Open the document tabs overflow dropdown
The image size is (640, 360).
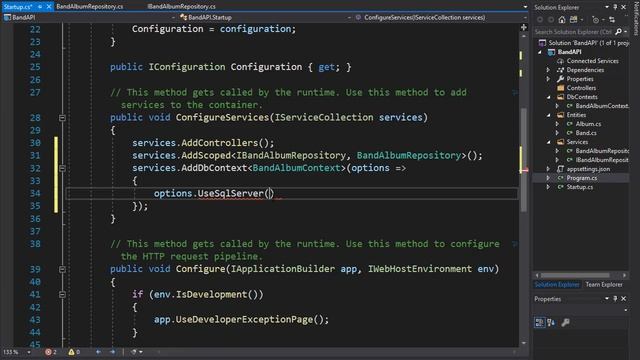(x=525, y=7)
